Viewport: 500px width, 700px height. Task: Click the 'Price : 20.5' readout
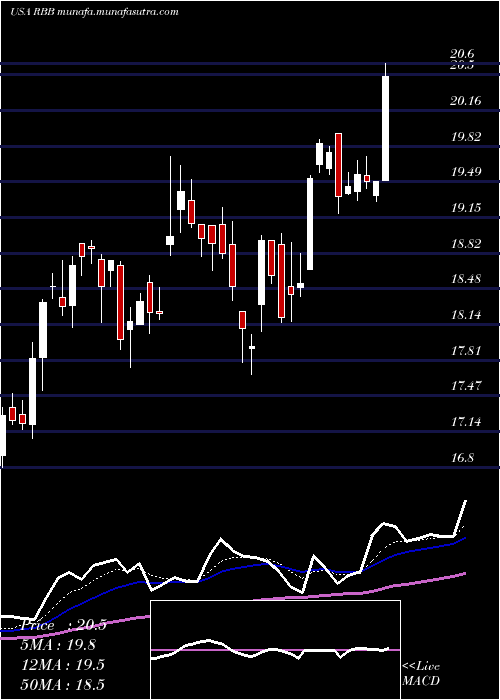pyautogui.click(x=63, y=625)
